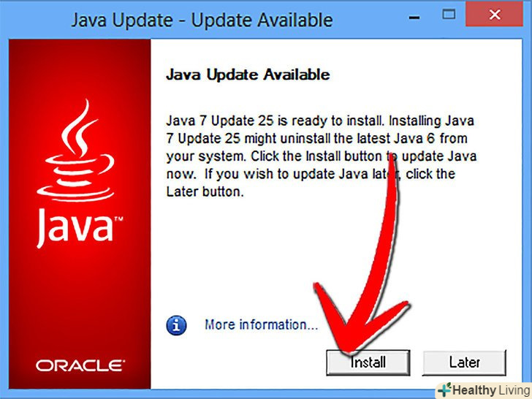Click the red gradient banner below Oracle logo

click(80, 381)
